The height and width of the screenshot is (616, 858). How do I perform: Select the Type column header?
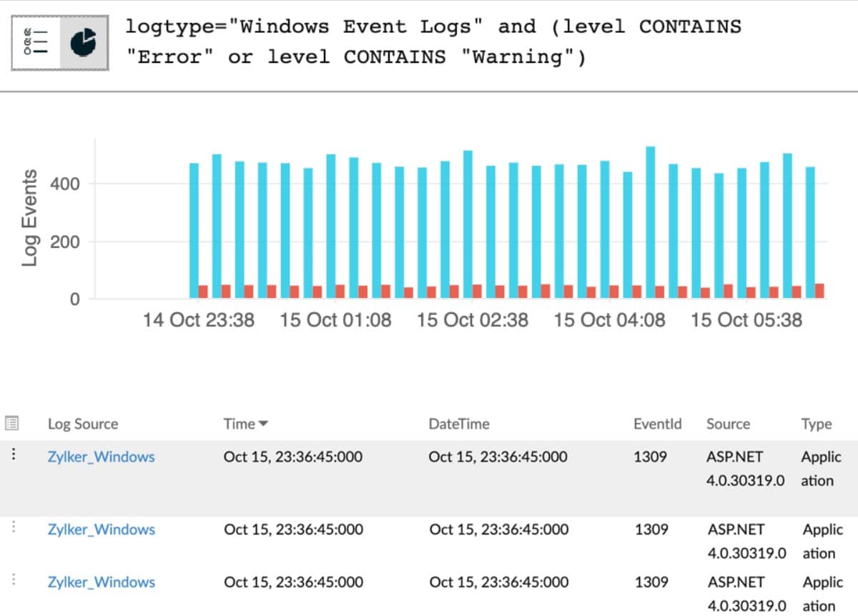click(816, 424)
